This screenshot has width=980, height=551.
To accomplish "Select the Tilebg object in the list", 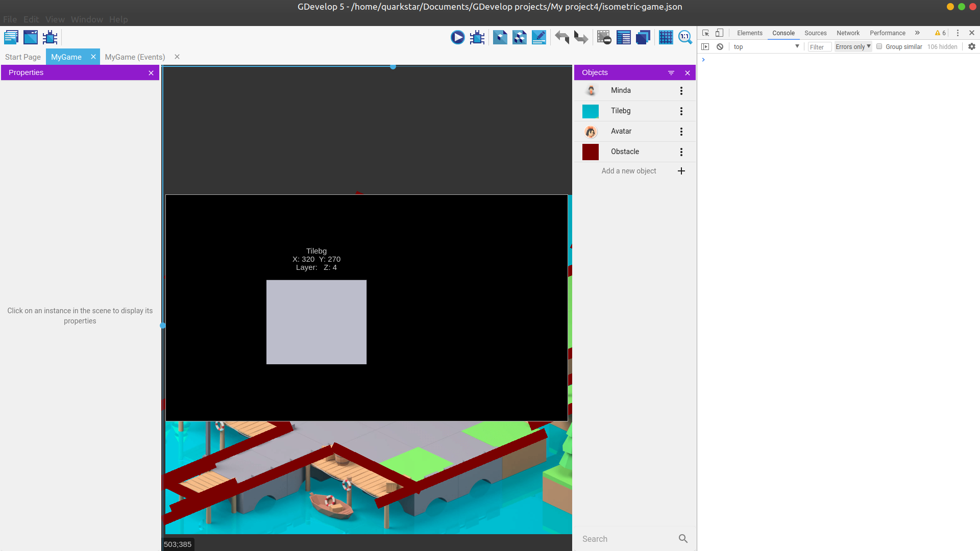I will point(635,111).
